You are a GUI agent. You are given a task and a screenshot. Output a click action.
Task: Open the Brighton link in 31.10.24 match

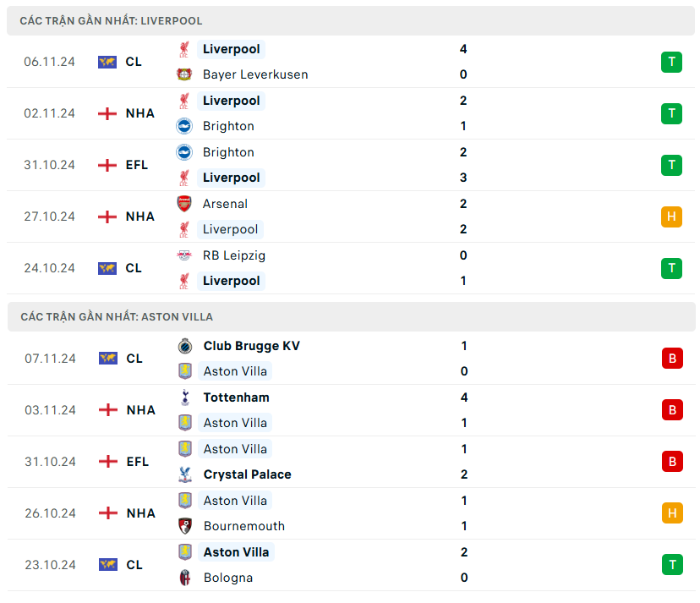[x=228, y=152]
